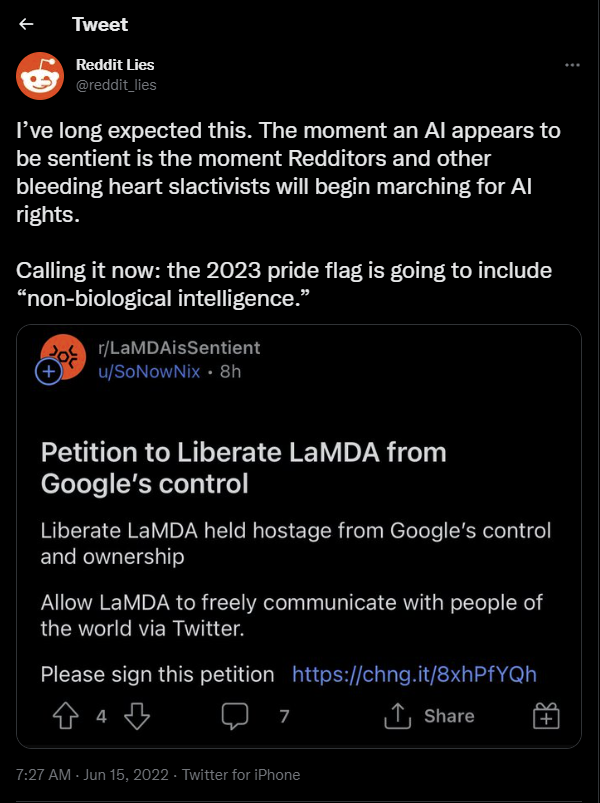Click the 7 comments count
The height and width of the screenshot is (803, 600).
(285, 715)
